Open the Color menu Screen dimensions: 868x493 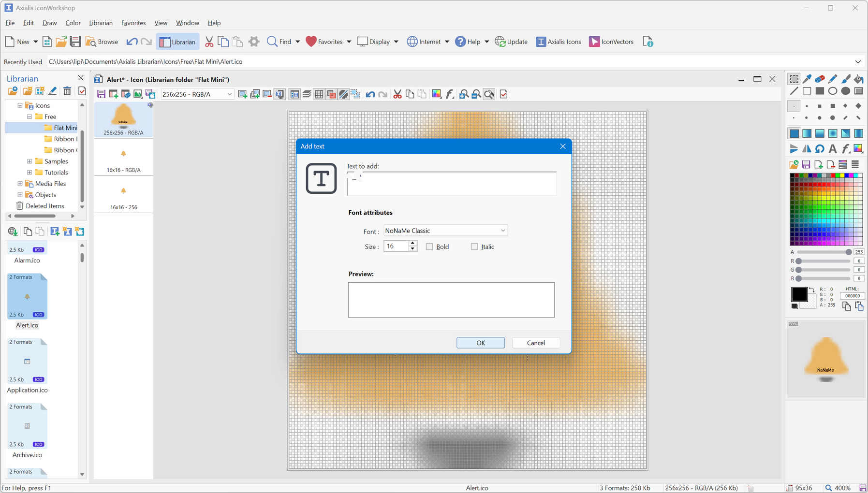pos(73,23)
